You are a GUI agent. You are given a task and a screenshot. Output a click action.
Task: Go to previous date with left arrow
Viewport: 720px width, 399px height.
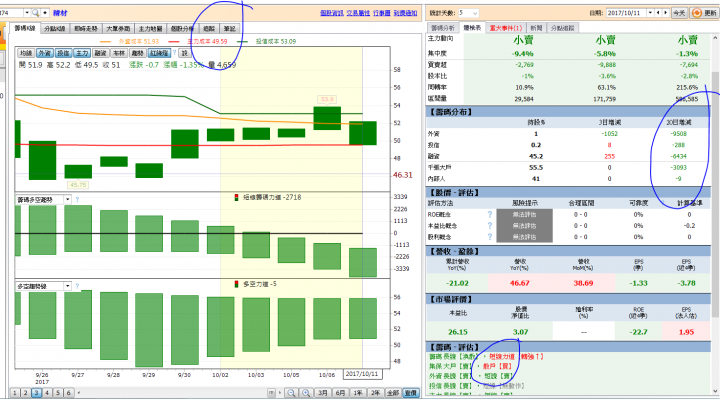[x=658, y=13]
